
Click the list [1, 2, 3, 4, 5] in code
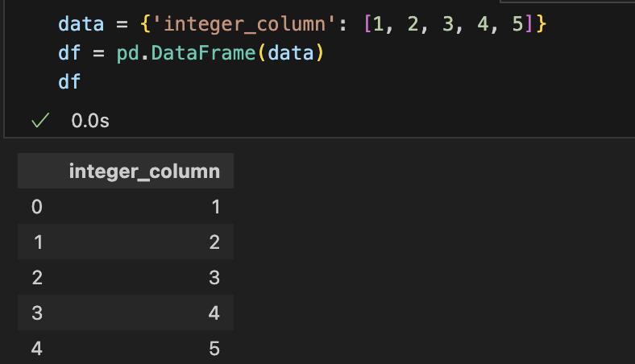449,24
